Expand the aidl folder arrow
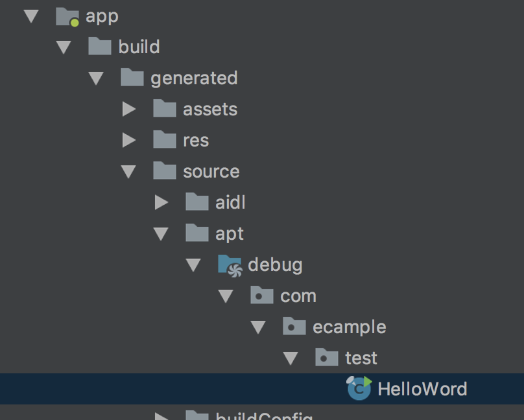Screen dimensions: 524x420 click(x=161, y=203)
